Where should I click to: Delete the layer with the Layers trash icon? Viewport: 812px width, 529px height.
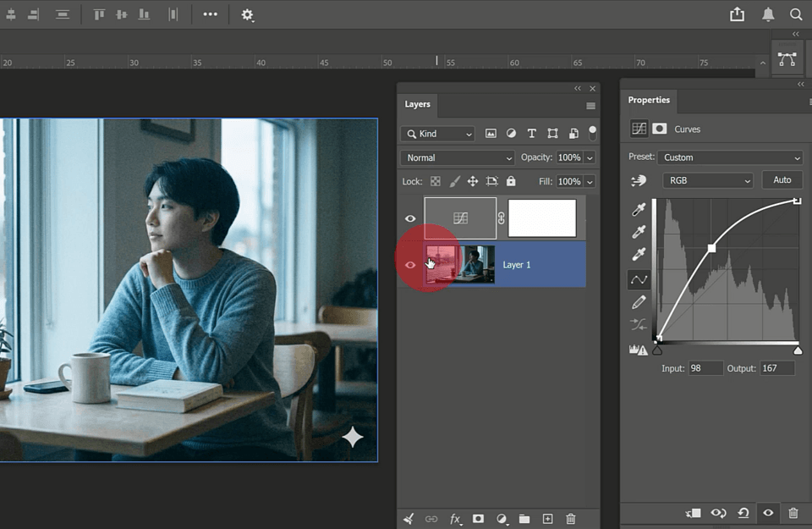click(x=571, y=519)
